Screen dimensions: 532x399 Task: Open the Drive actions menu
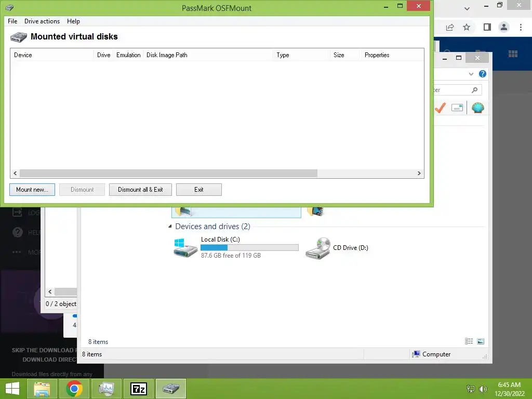click(x=42, y=21)
